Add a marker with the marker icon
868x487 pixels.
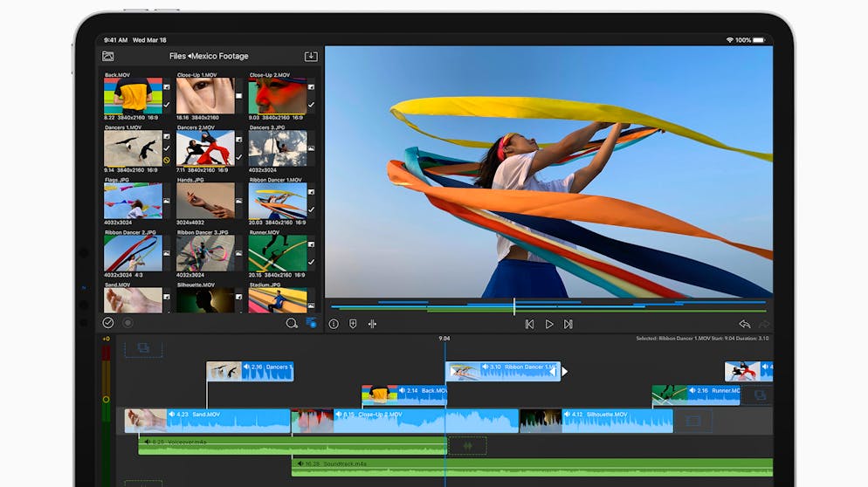(x=353, y=325)
